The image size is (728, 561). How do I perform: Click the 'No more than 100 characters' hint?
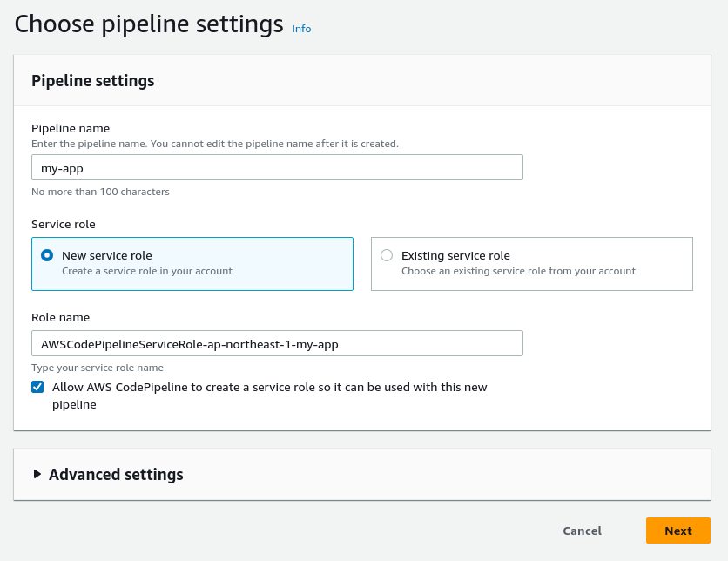click(100, 192)
